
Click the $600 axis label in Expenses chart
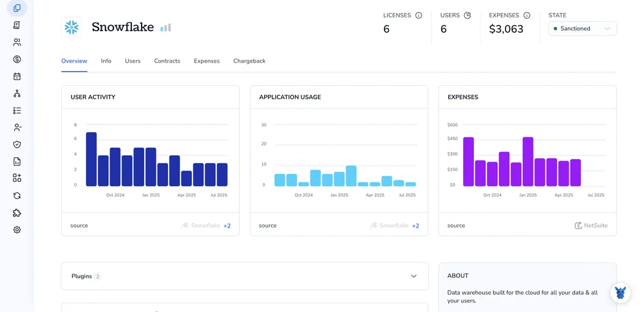coord(453,124)
